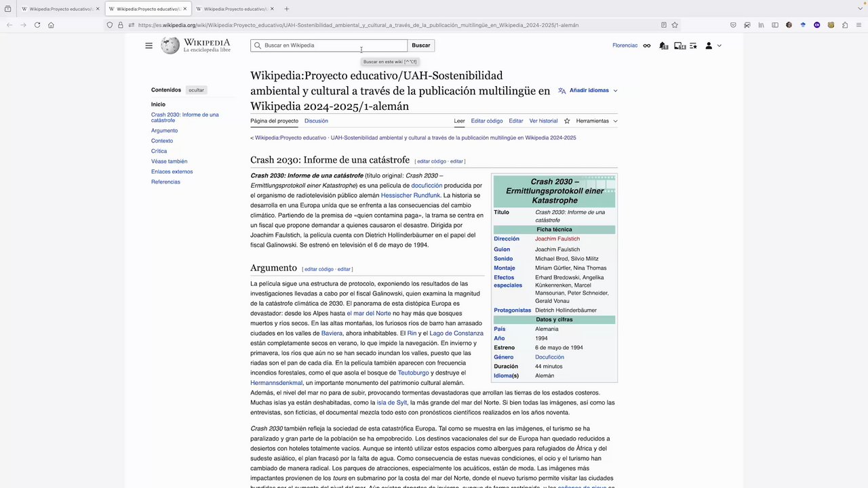The width and height of the screenshot is (868, 488).
Task: Open the Hessischer Rundfunk link
Action: pyautogui.click(x=410, y=195)
